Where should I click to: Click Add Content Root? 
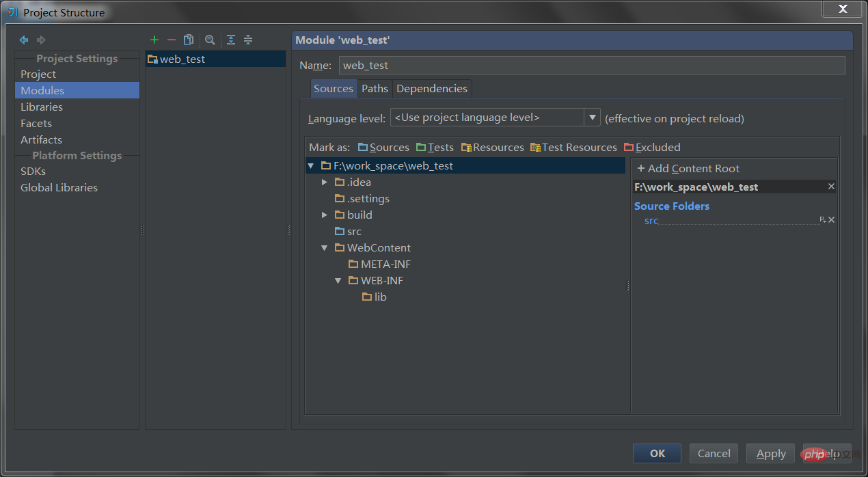point(688,168)
